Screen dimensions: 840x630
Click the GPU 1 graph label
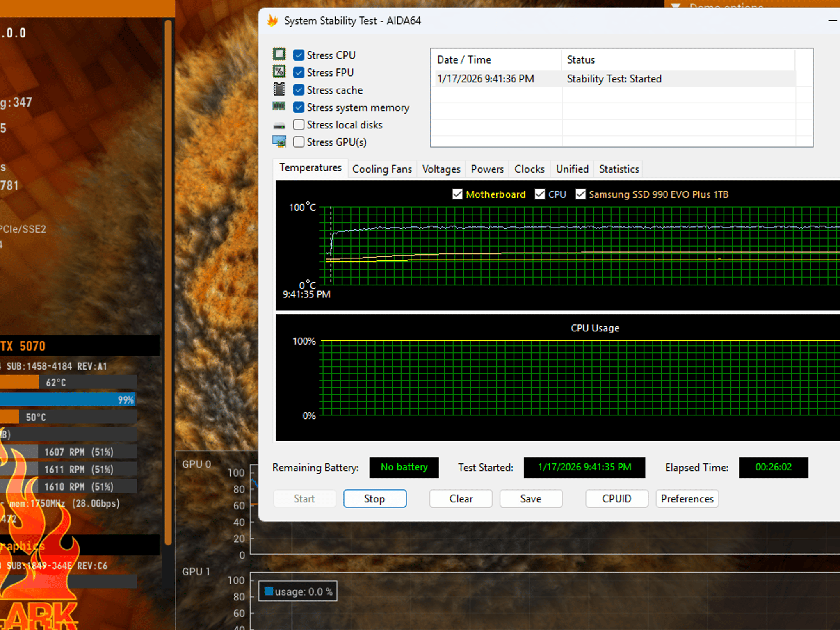(x=196, y=571)
